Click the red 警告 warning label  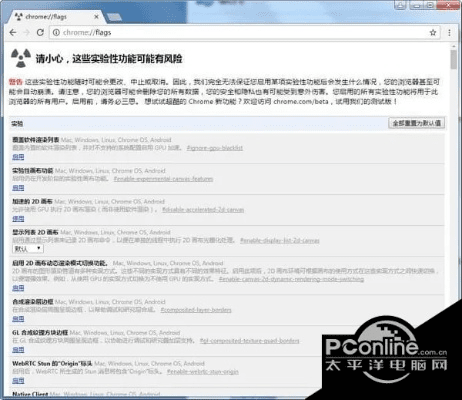coord(16,82)
